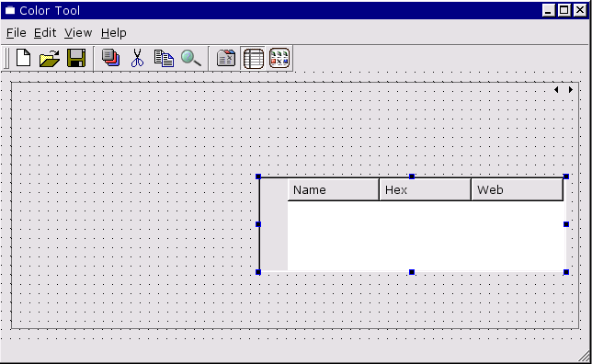Click the stacked-pages copy icon
592x364 pixels.
pyautogui.click(x=110, y=58)
